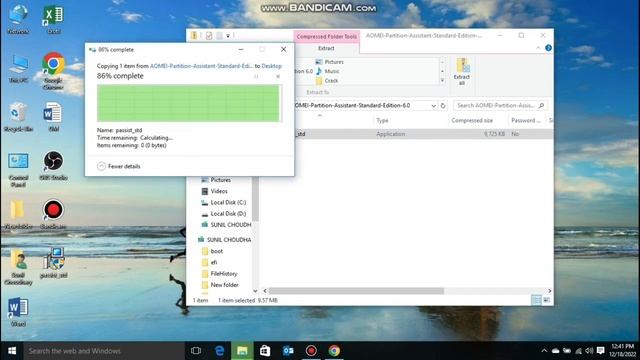
Task: Open Local Disk (C:) in navigation pane
Action: point(224,202)
